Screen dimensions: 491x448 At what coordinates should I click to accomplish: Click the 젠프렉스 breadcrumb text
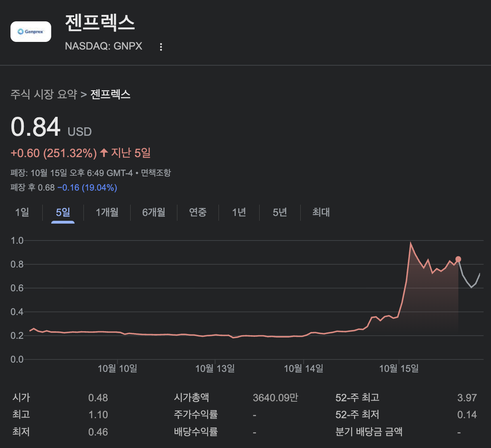tap(110, 94)
